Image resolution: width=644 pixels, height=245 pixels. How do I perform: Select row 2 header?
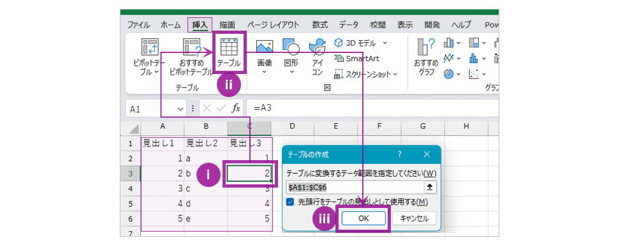click(x=131, y=158)
